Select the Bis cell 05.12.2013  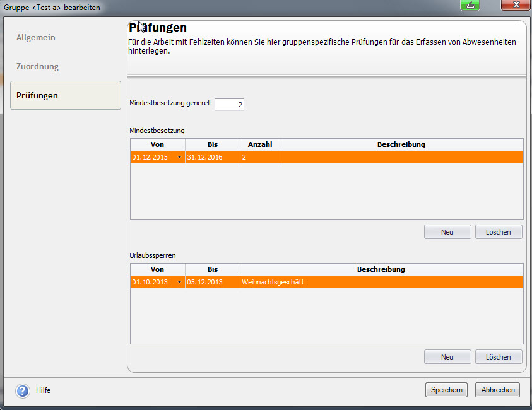212,282
